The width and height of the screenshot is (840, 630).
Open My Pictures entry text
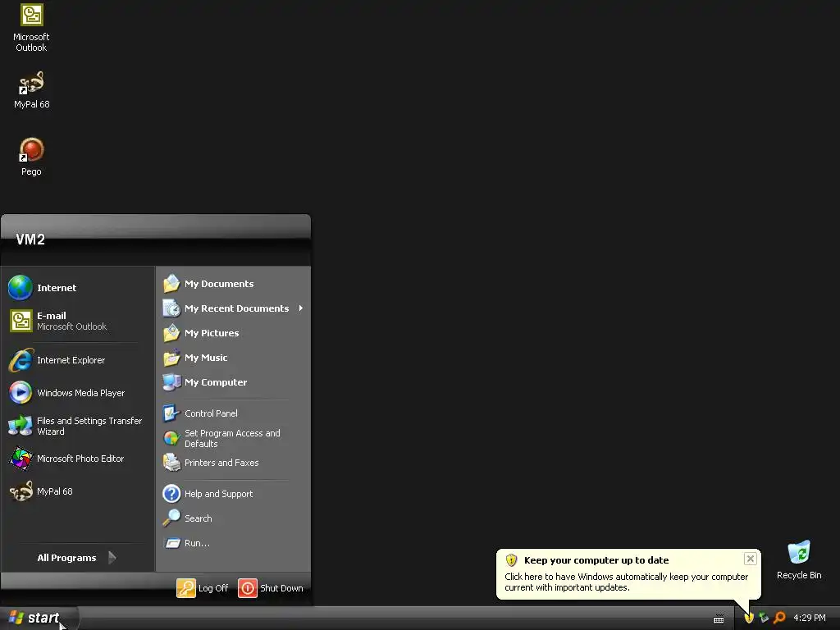212,333
